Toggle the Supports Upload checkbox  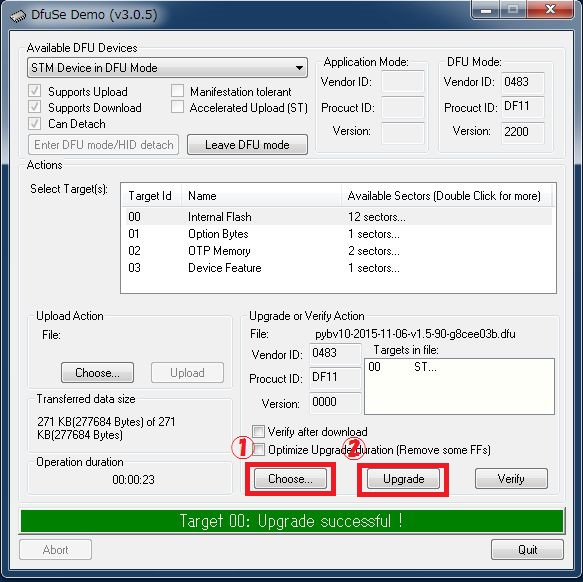[35, 91]
